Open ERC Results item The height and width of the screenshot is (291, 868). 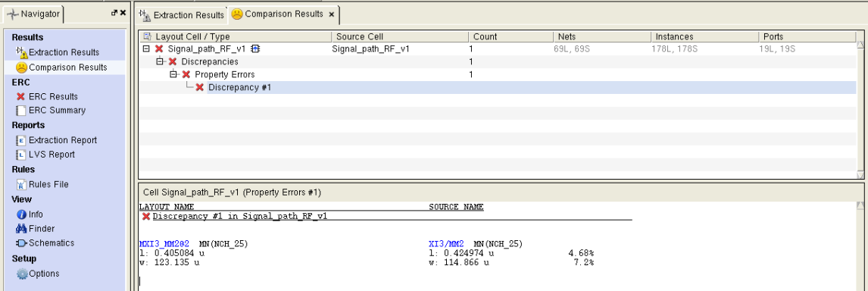[x=48, y=96]
